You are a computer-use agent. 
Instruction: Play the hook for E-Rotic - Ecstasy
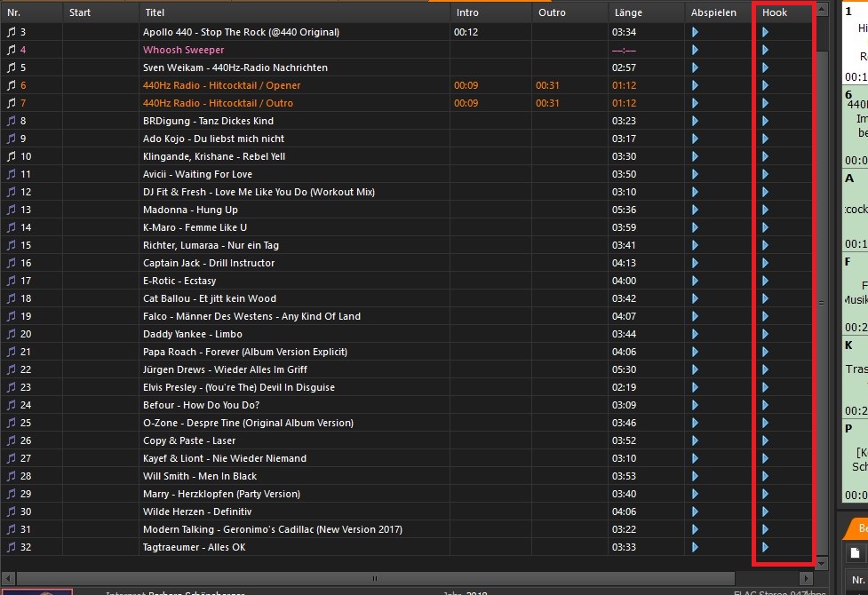click(765, 281)
